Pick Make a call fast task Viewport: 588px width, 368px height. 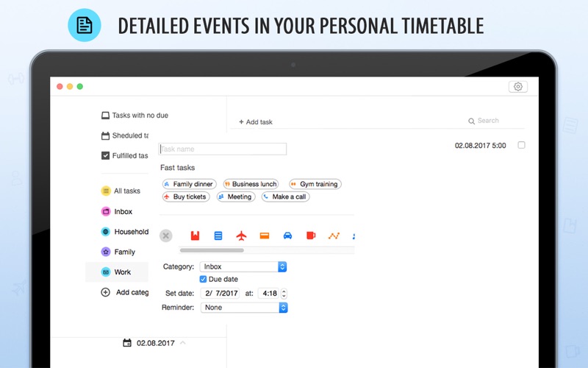coord(285,197)
